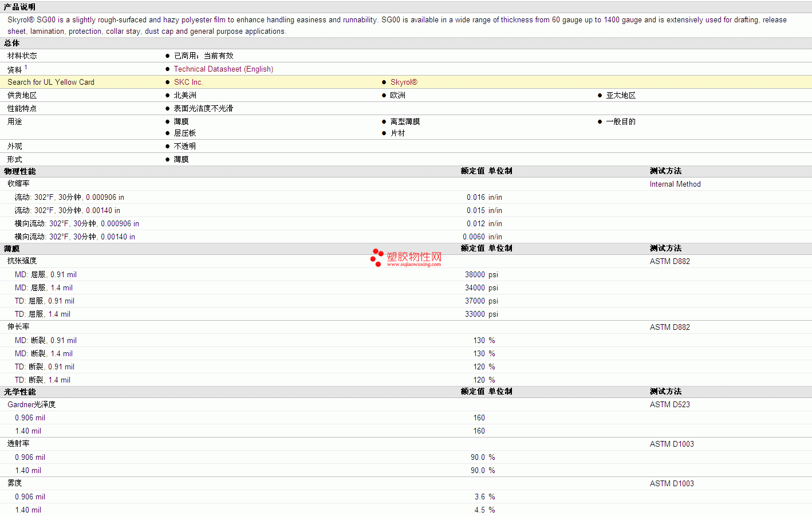This screenshot has width=812, height=516.
Task: Select the 欧洲 availability entry
Action: (398, 95)
